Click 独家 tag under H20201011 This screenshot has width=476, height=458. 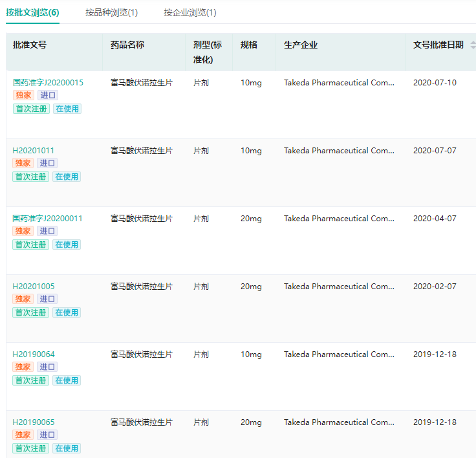pyautogui.click(x=23, y=164)
